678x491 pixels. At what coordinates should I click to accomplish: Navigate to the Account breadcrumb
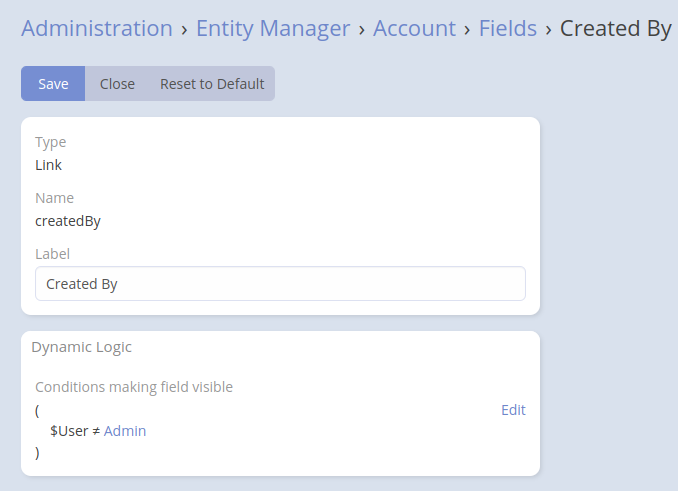[414, 28]
